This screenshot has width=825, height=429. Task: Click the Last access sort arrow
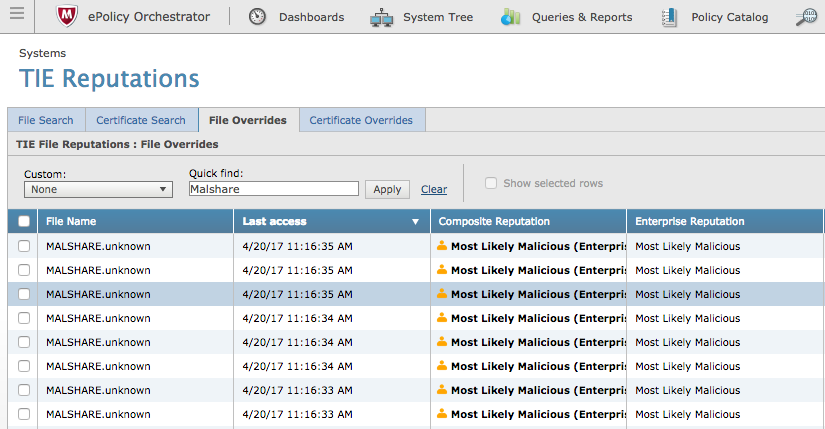pos(415,222)
